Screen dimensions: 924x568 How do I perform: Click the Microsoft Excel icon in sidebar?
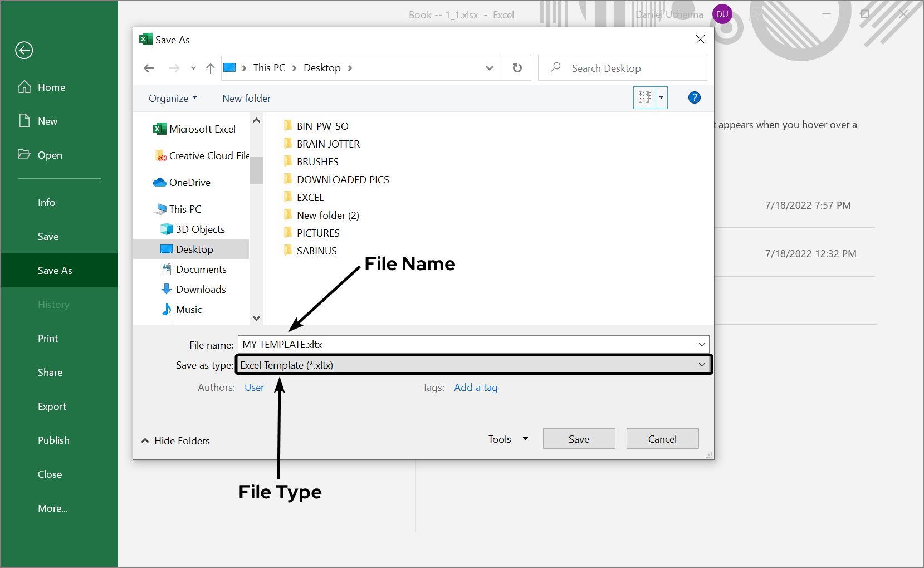point(160,129)
